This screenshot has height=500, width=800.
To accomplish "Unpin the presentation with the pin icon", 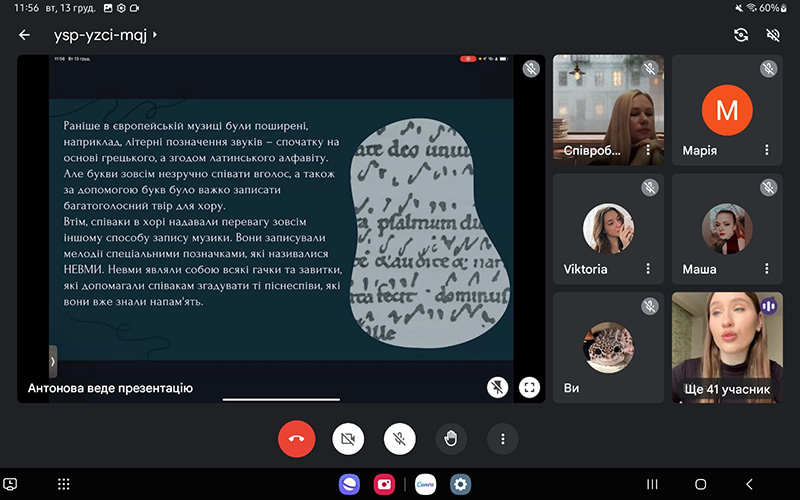I will 496,387.
